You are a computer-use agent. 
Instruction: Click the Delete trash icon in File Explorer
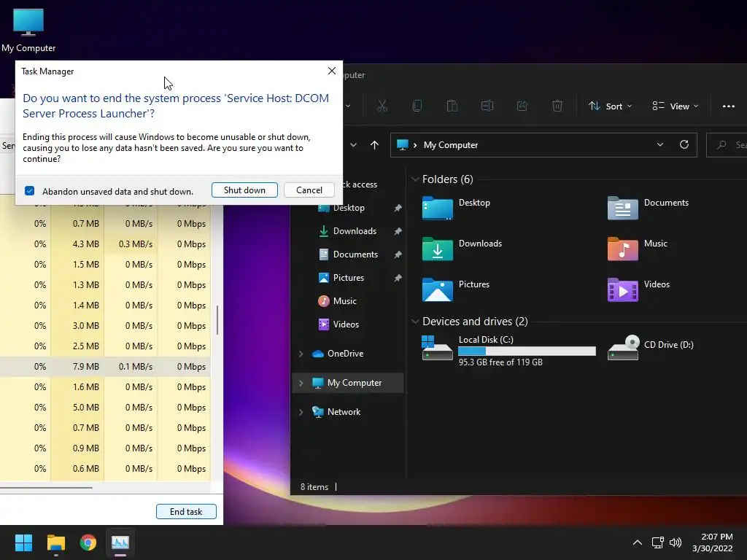pos(557,106)
